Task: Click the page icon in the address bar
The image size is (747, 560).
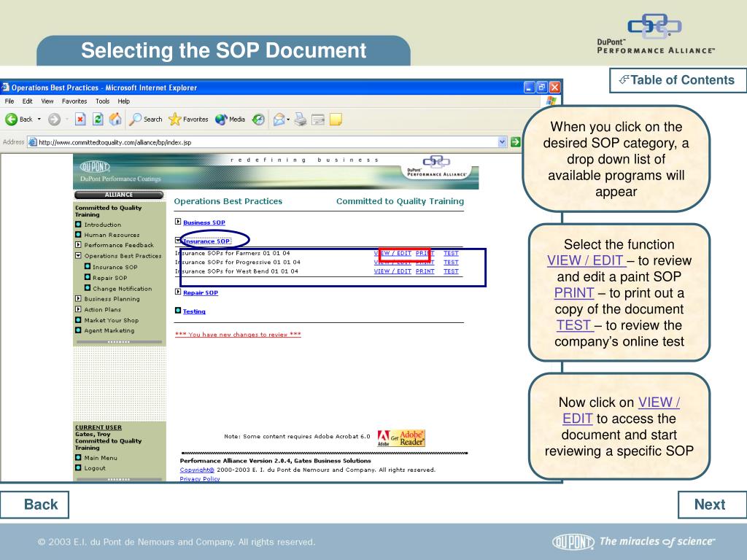Action: pos(32,142)
